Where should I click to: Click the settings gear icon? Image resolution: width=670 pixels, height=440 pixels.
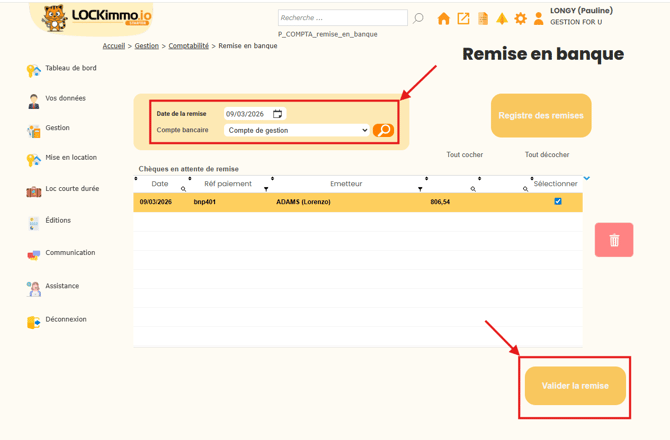pos(520,19)
